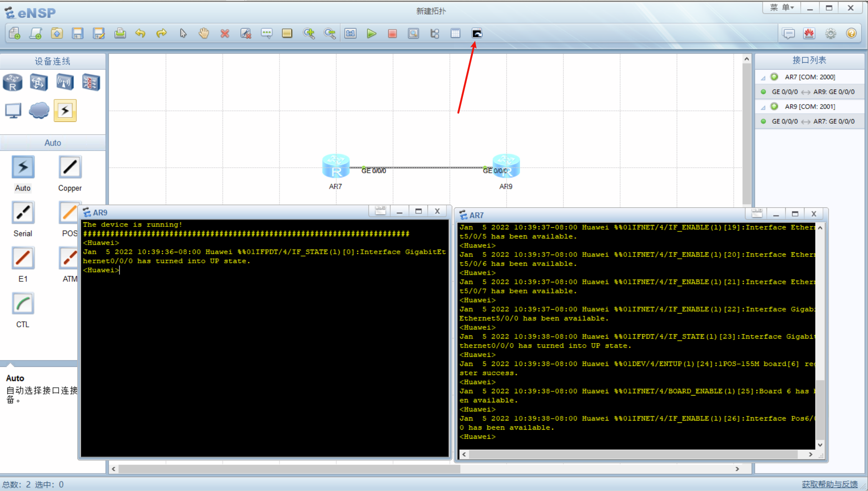Viewport: 868px width, 491px height.
Task: Open the help question mark icon
Action: point(852,33)
